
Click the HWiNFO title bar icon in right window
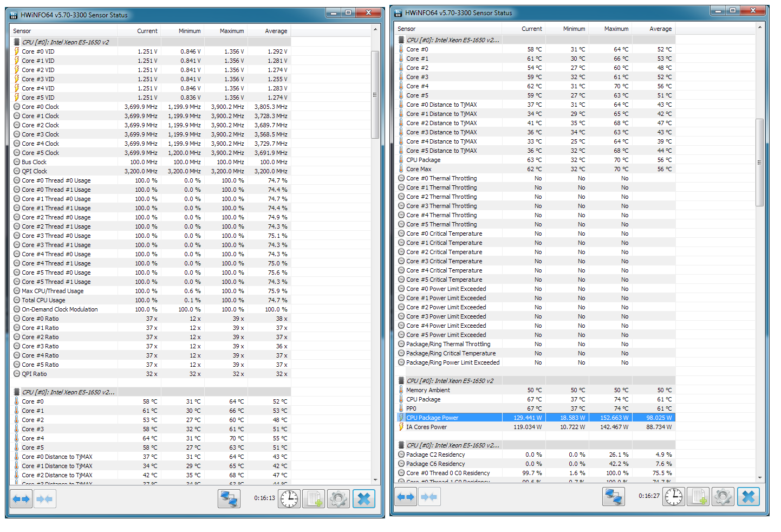pyautogui.click(x=398, y=13)
